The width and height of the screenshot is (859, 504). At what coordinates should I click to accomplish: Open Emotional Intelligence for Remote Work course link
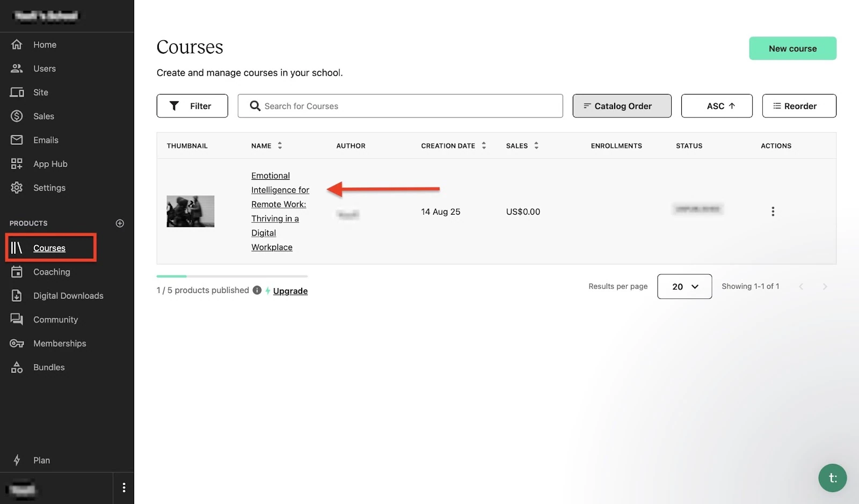pyautogui.click(x=280, y=211)
